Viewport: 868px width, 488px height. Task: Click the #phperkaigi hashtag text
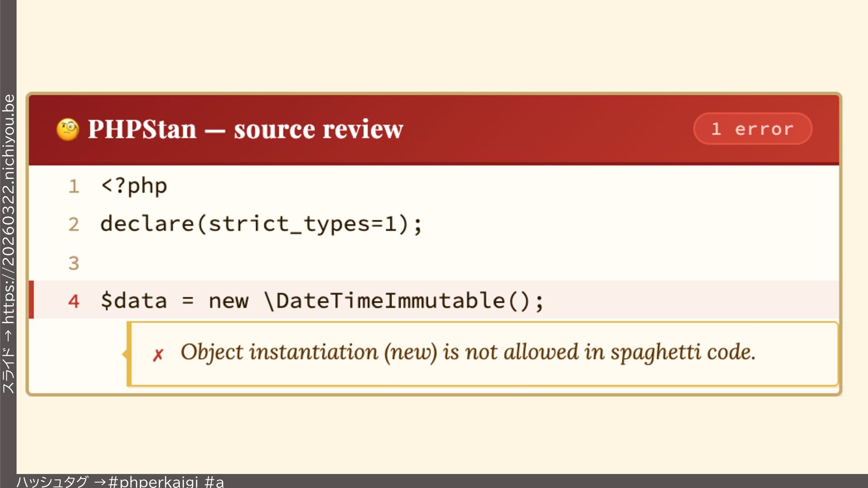(153, 482)
